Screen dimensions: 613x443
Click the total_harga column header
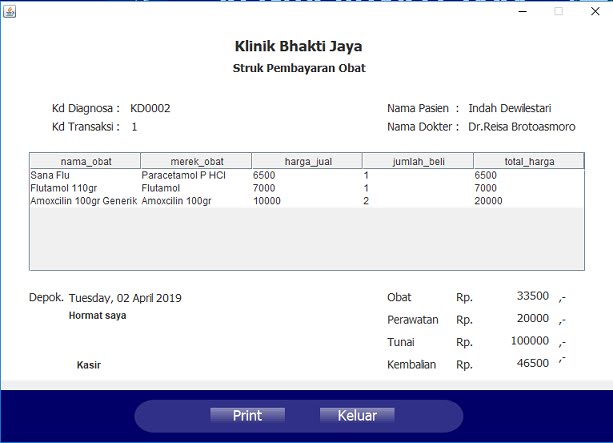tap(529, 161)
